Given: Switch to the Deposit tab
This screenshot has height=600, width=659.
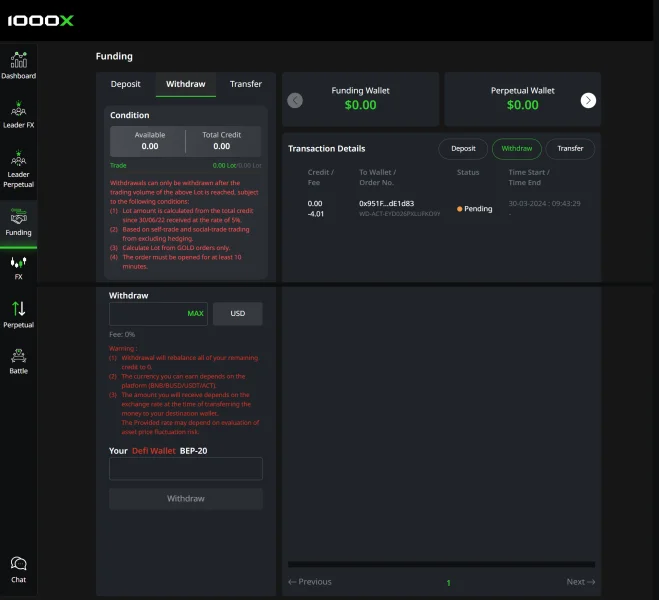Looking at the screenshot, I should 126,85.
